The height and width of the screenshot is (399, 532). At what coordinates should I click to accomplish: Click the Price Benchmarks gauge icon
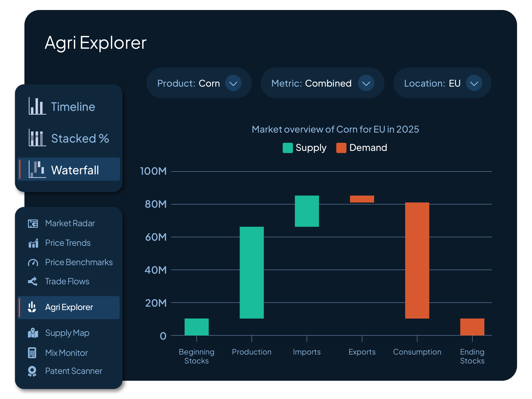click(x=33, y=262)
